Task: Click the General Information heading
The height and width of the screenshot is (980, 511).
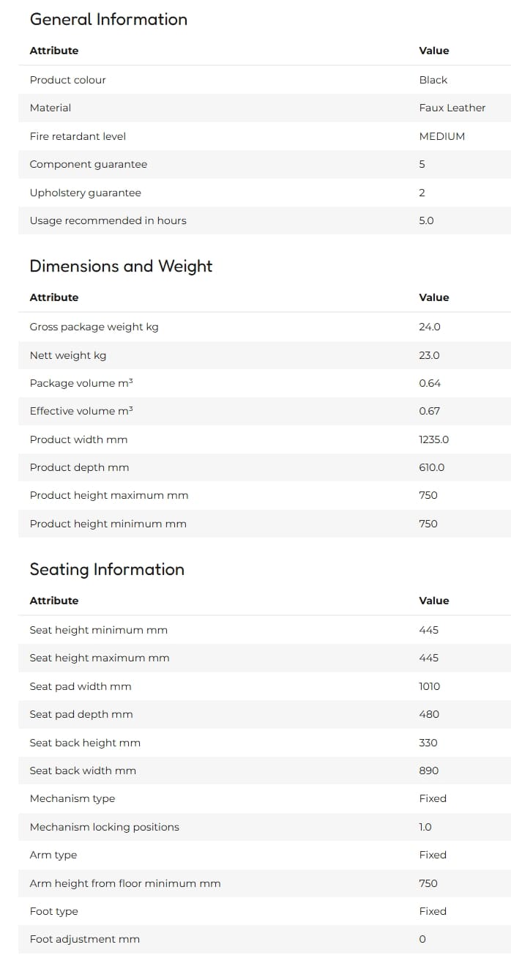Action: pos(108,20)
